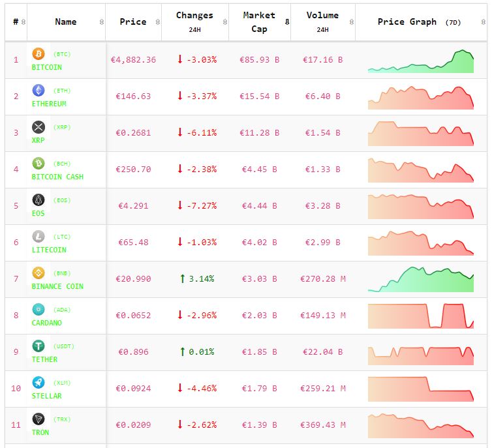Click the Ethereum diamond logo icon
The image size is (492, 448).
[x=38, y=91]
